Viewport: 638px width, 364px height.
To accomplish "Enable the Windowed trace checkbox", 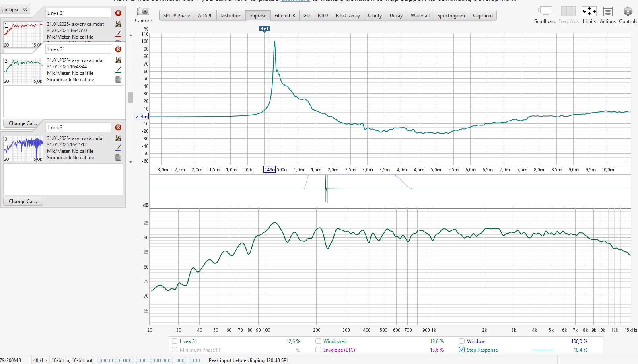I will pos(318,341).
